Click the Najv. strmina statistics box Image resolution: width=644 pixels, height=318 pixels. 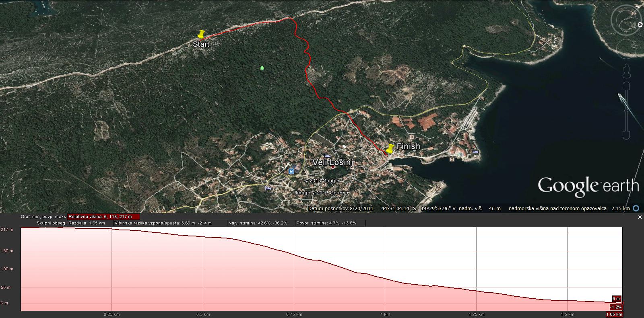click(260, 223)
